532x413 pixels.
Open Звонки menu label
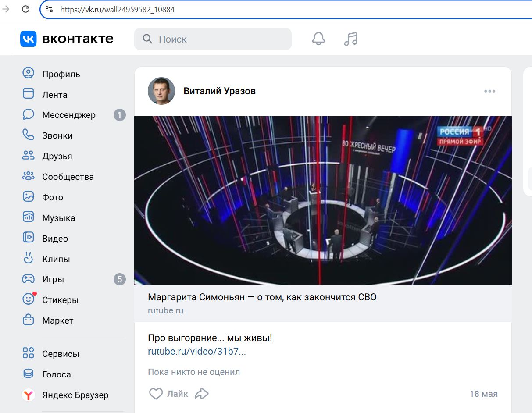tap(57, 135)
